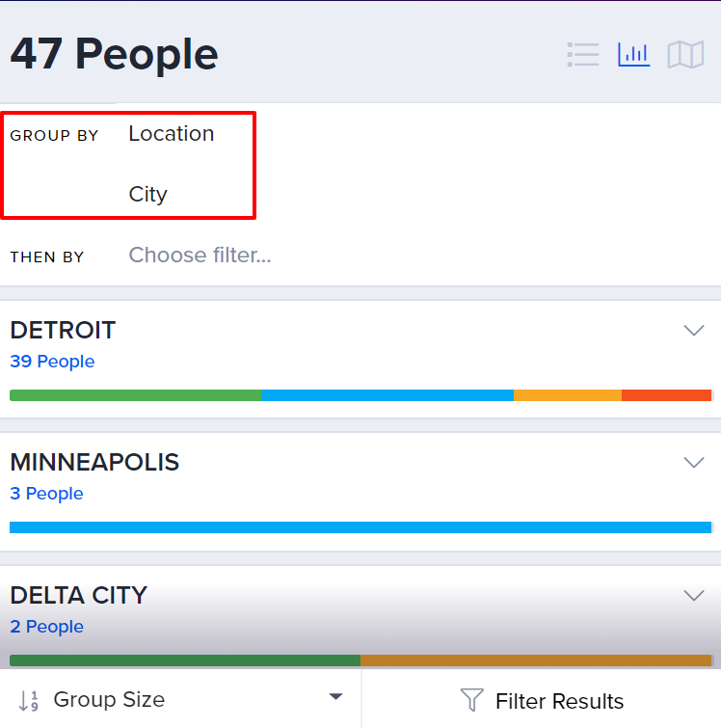Open the 3 People link under Minneapolis
721x728 pixels.
[46, 494]
